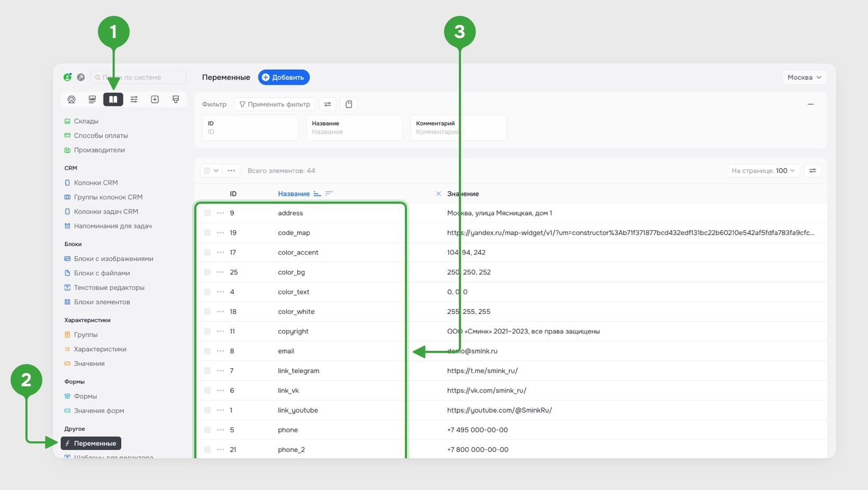The image size is (868, 490).
Task: Remove the Значение column with X
Action: (x=438, y=194)
